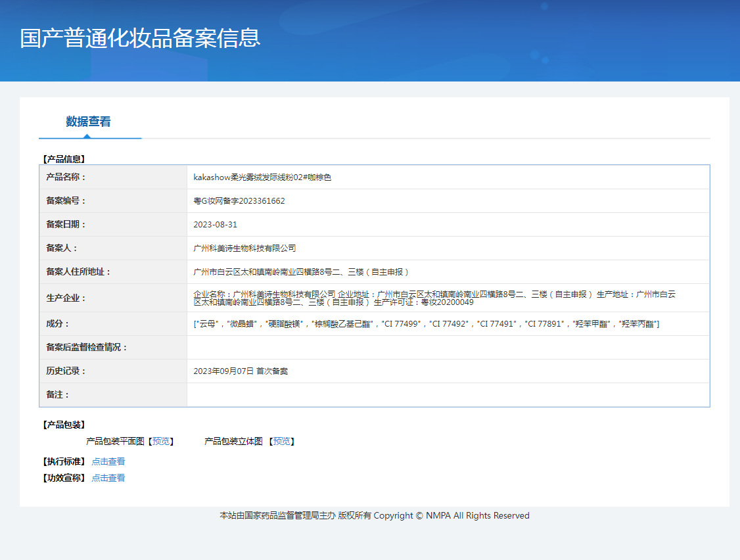The image size is (740, 560).
Task: Click 点击查看 next to 功效宣称
Action: (108, 478)
